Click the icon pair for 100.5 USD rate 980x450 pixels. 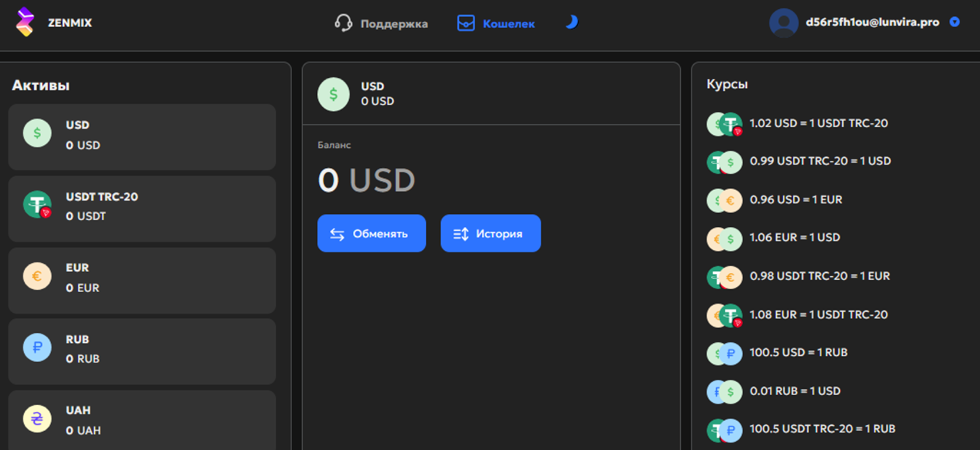(724, 354)
